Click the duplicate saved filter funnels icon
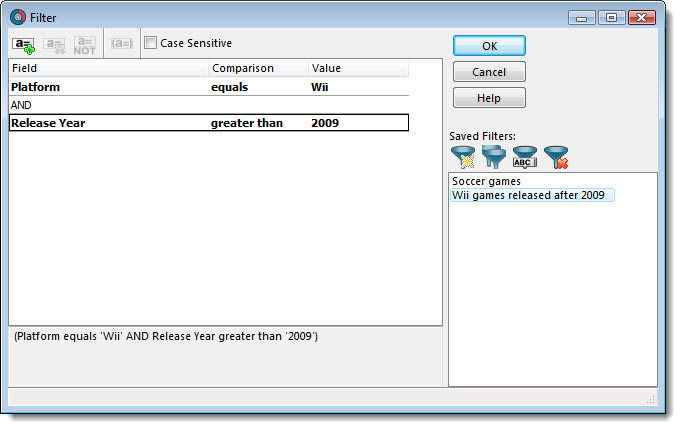 [494, 157]
